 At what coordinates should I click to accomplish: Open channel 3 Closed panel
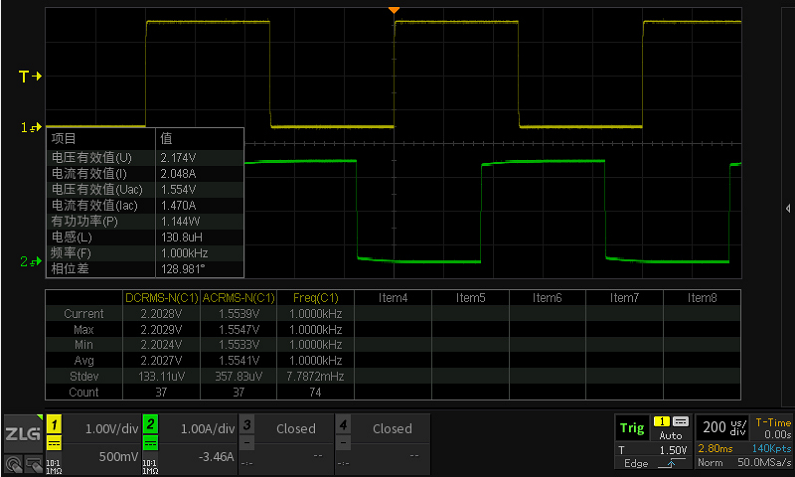[296, 429]
